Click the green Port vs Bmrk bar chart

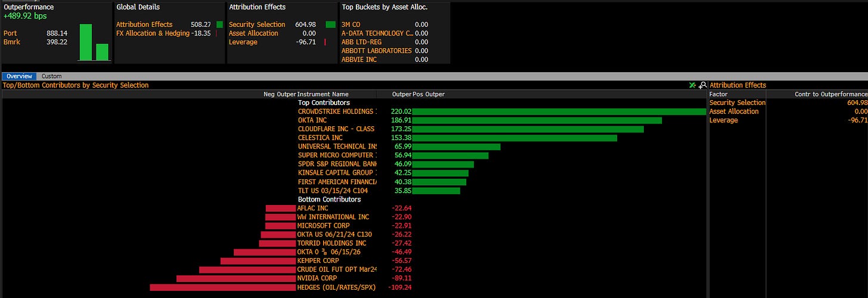[94, 42]
